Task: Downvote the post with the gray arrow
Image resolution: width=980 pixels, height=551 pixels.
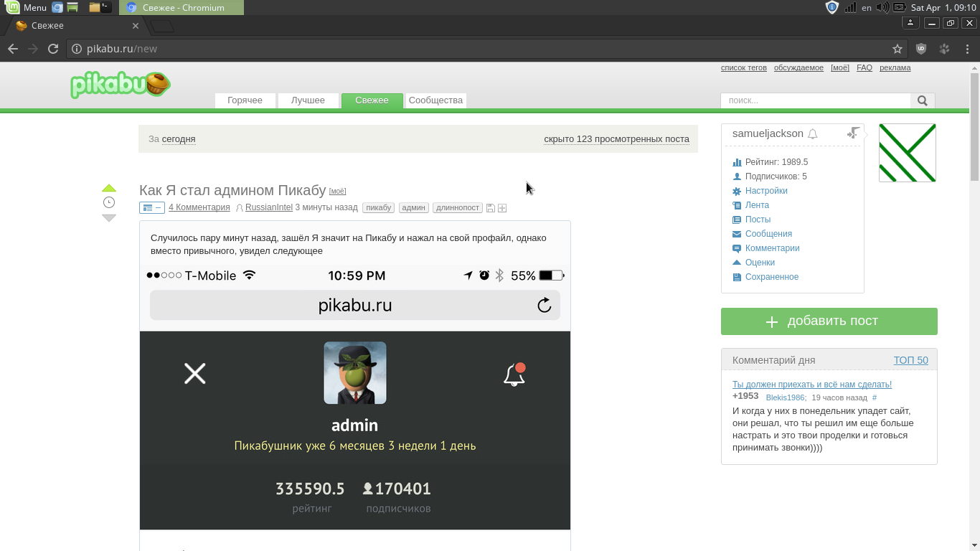Action: [109, 217]
